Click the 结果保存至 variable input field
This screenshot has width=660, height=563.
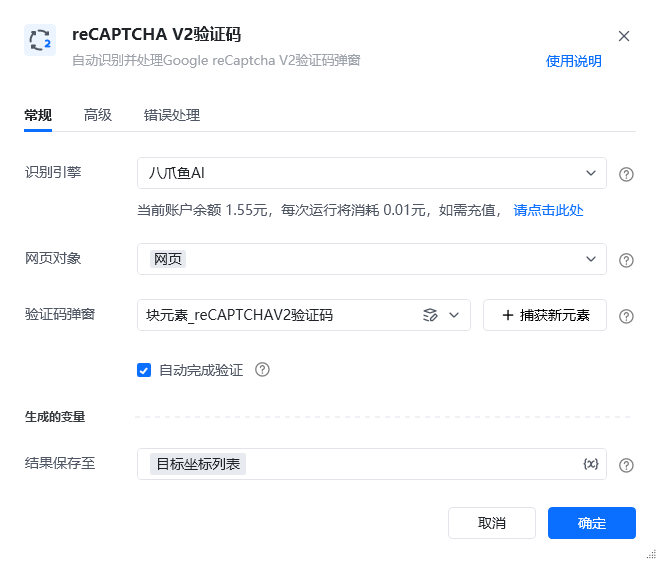click(372, 464)
